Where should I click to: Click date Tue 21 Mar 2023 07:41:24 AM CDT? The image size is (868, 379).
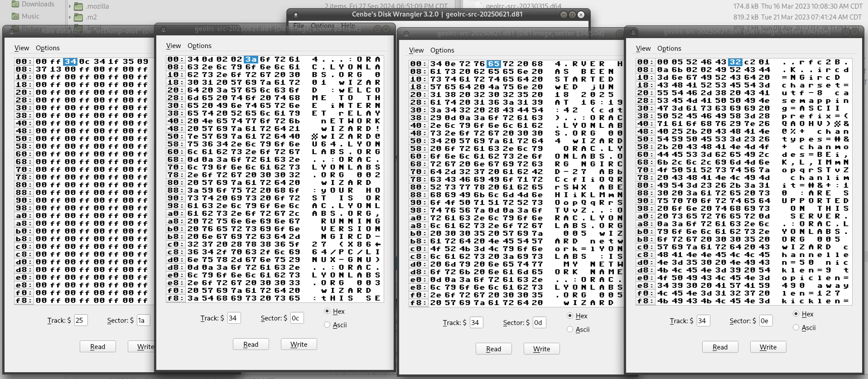pos(811,17)
